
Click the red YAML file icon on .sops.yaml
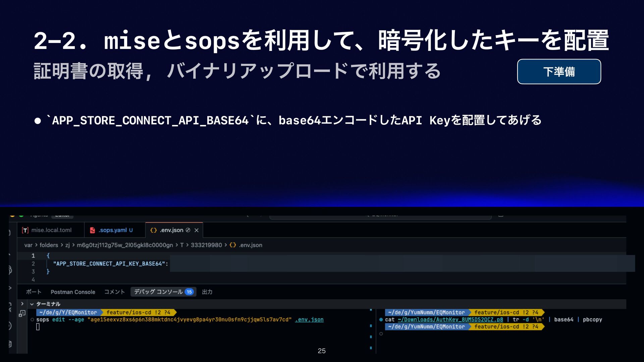(92, 230)
